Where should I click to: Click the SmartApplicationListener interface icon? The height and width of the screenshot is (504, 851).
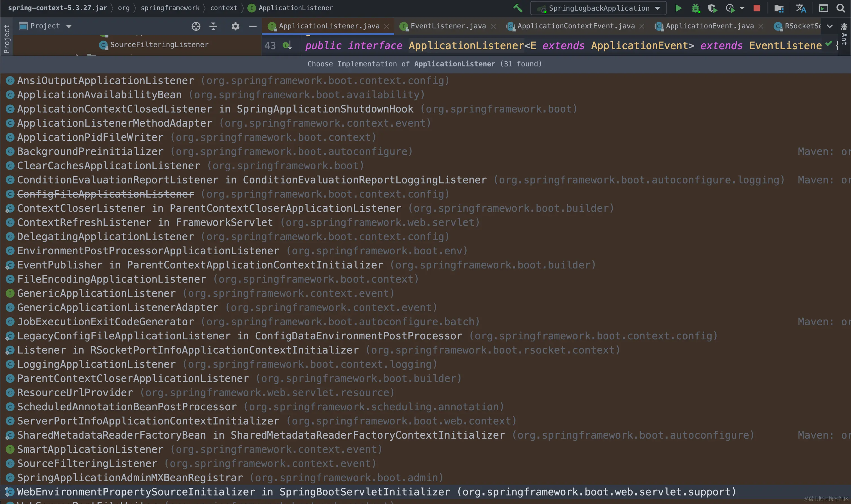(10, 449)
